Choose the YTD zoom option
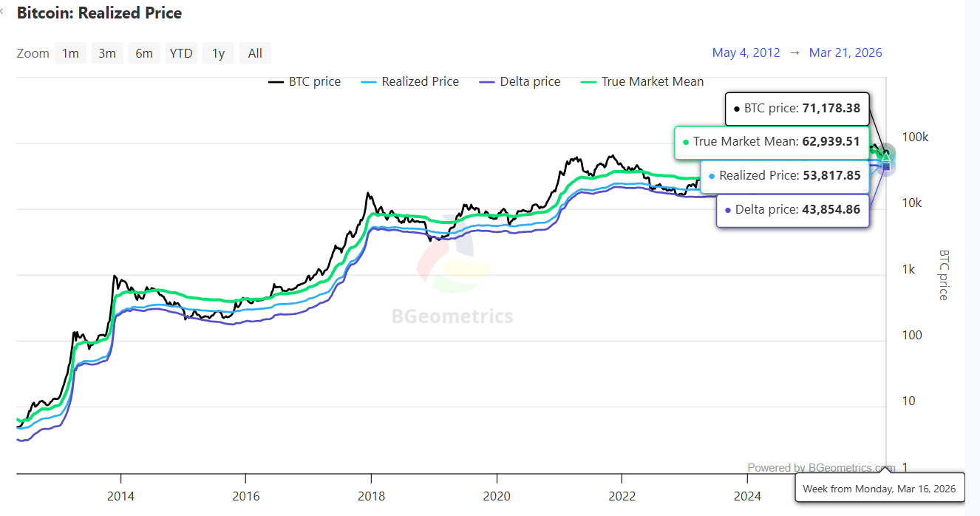Viewport: 980px width, 516px height. 181,53
